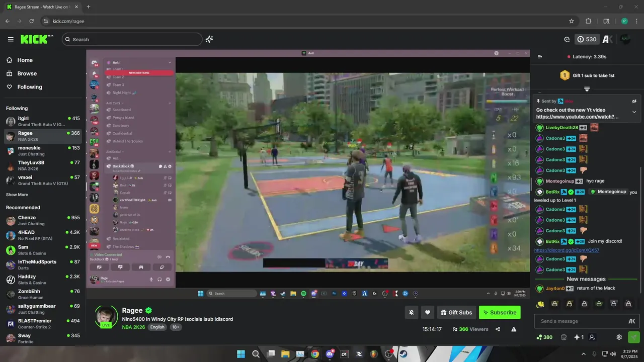Select Ragee channel in Following list
Image resolution: width=644 pixels, height=362 pixels.
tap(43, 136)
